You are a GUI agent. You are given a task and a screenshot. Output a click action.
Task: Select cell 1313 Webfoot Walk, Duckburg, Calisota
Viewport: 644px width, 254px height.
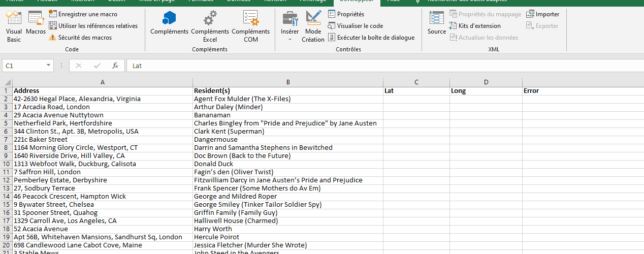click(x=103, y=164)
